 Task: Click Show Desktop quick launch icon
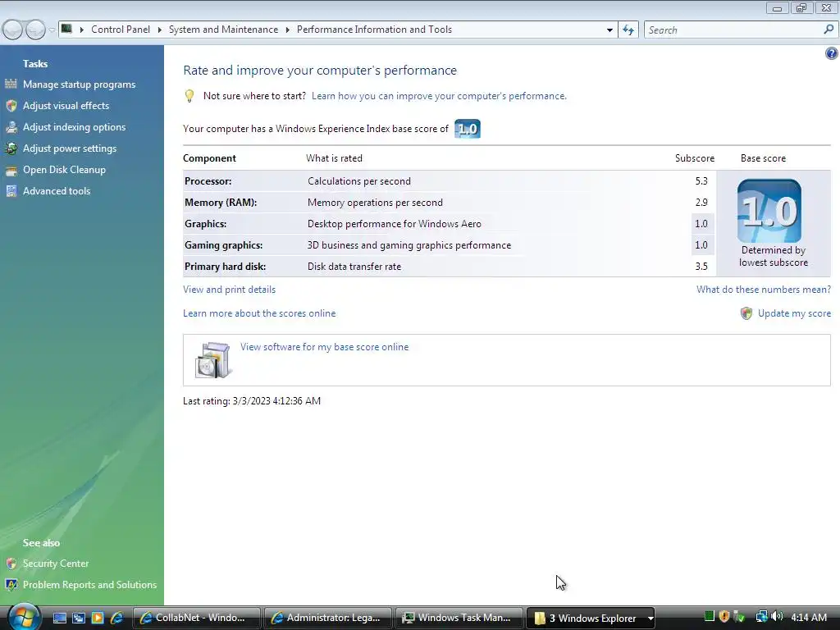coord(59,618)
